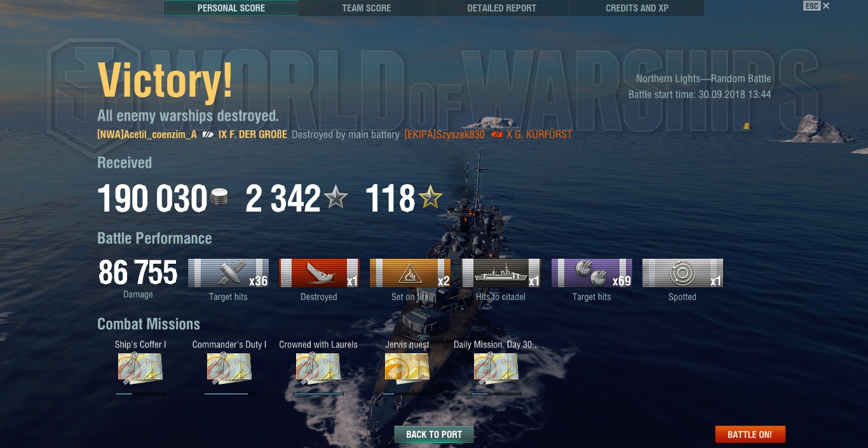The width and height of the screenshot is (868, 448).
Task: Click player name [EKIPA]Szyszek830
Action: [444, 135]
